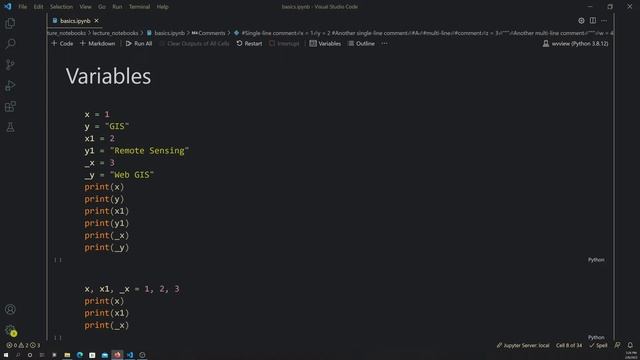Open the Help menu
Image resolution: width=640 pixels, height=360 pixels.
coord(162,7)
